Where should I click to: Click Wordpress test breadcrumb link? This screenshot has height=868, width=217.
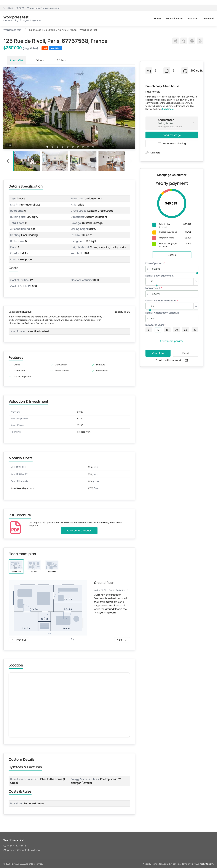(x=12, y=30)
